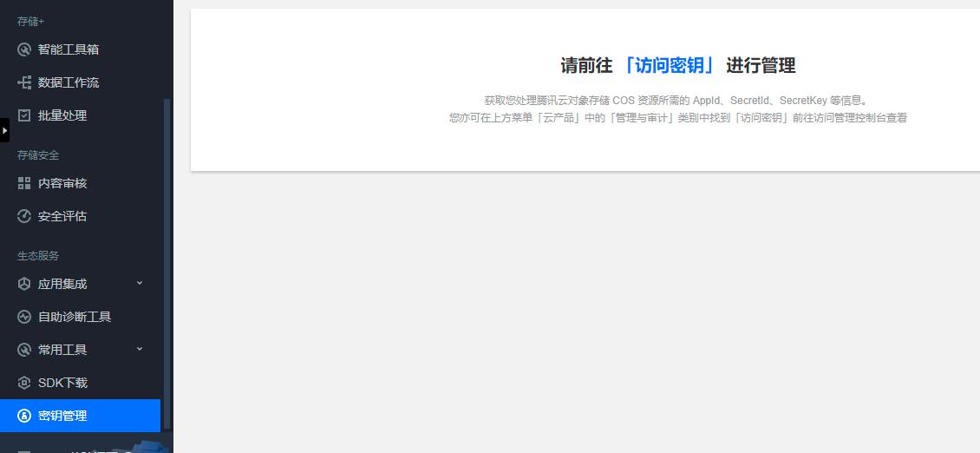Image resolution: width=980 pixels, height=453 pixels.
Task: Click the 常用工具 wrench icon
Action: click(x=24, y=350)
